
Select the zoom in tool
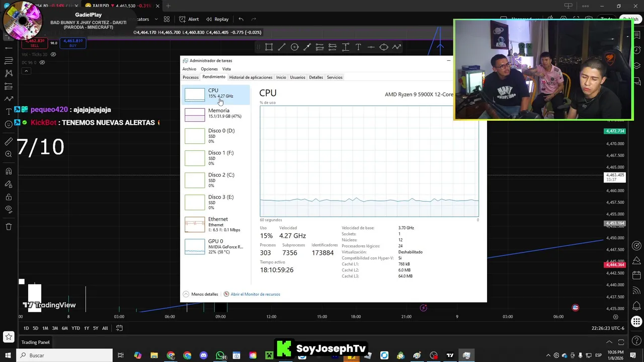click(x=9, y=154)
